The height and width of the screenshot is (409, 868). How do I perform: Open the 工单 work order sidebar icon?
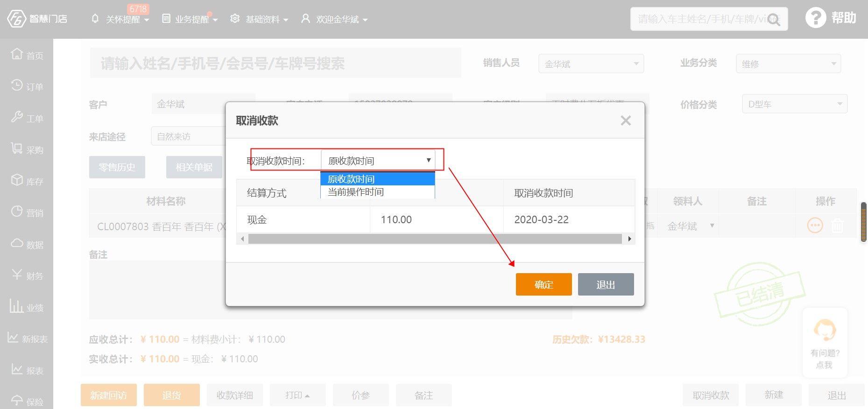pyautogui.click(x=17, y=117)
